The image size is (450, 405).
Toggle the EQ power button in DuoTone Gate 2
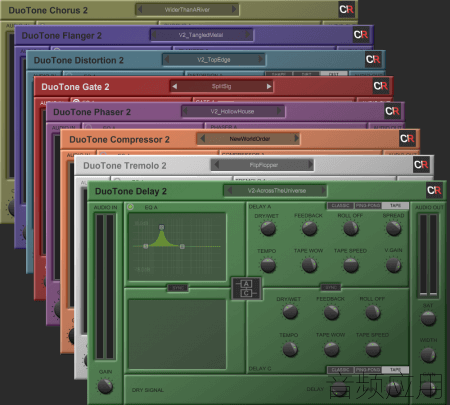[76, 101]
